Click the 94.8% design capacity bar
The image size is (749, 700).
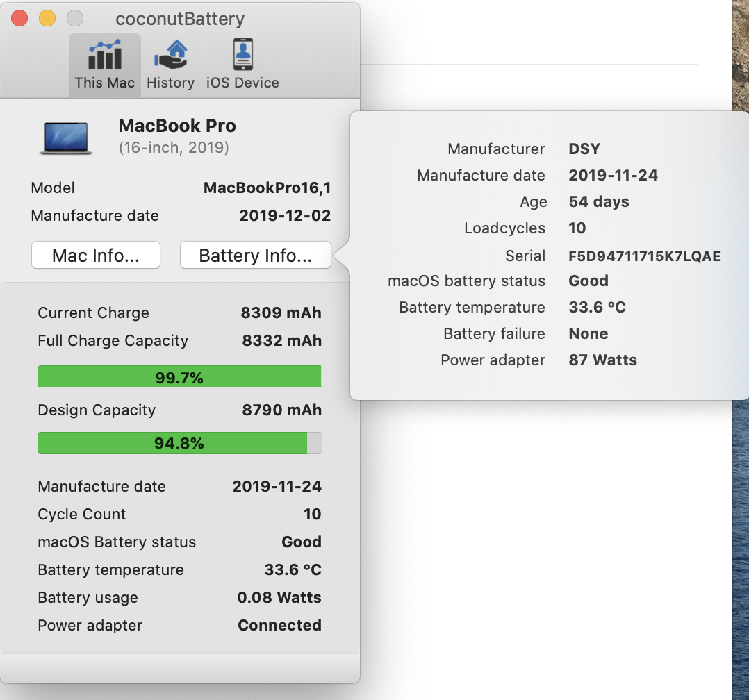[x=179, y=443]
